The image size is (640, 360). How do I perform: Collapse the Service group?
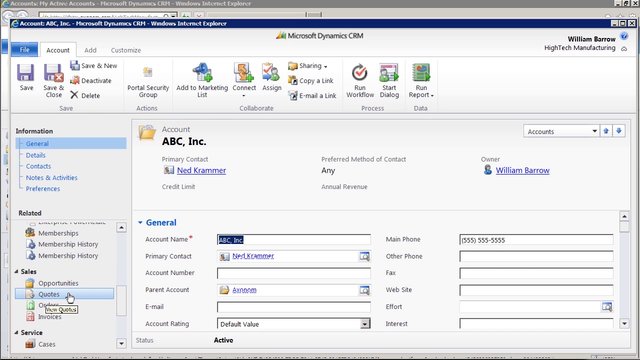(x=16, y=333)
